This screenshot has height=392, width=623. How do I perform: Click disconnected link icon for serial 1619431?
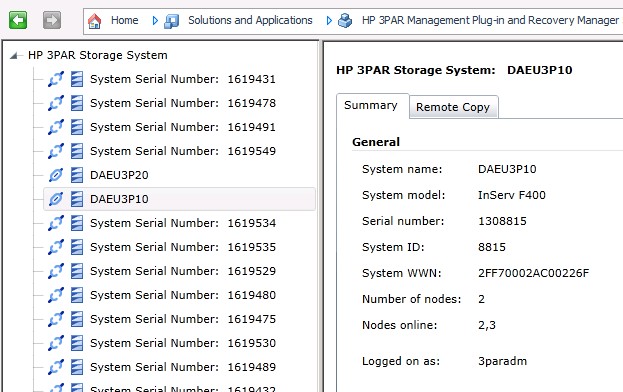[56, 79]
